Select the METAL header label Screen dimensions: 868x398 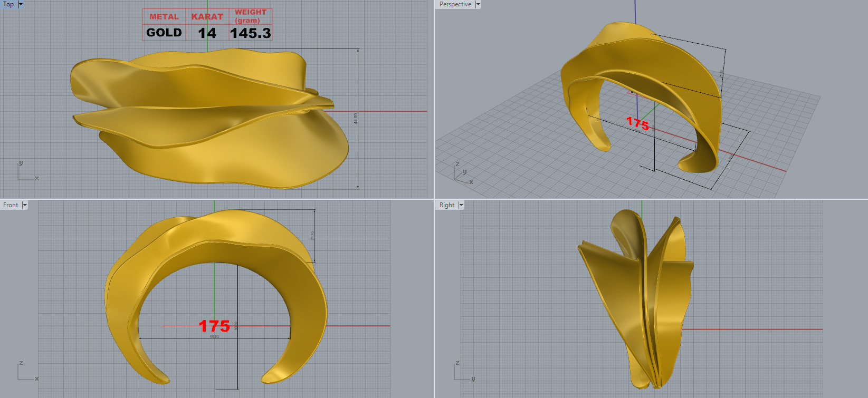[x=164, y=17]
